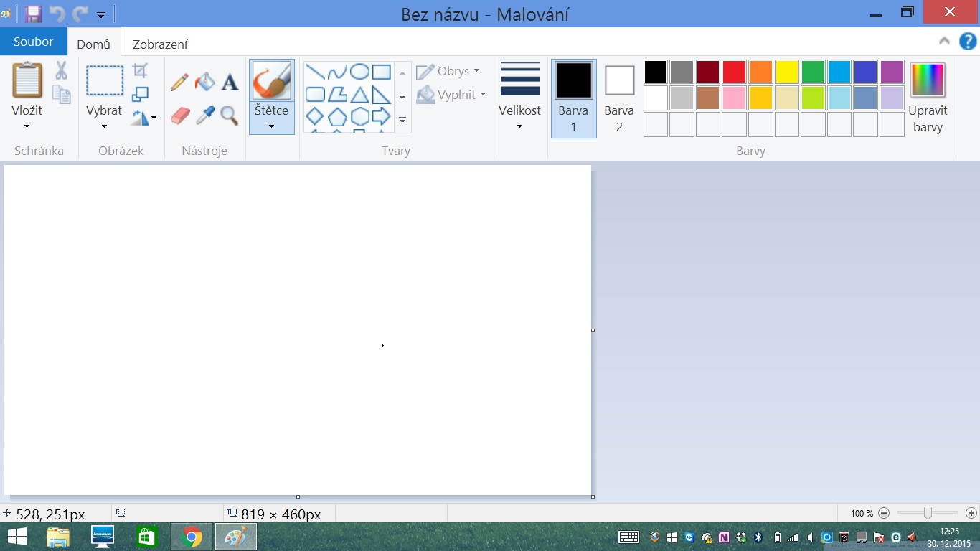Viewport: 980px width, 551px height.
Task: Switch to the Domů tab
Action: [94, 44]
